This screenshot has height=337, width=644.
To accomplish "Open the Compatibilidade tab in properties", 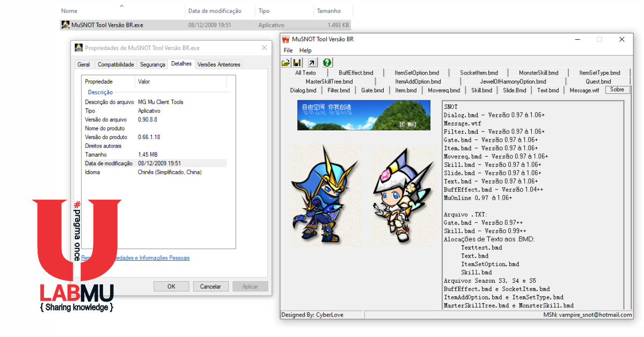I will [x=115, y=64].
